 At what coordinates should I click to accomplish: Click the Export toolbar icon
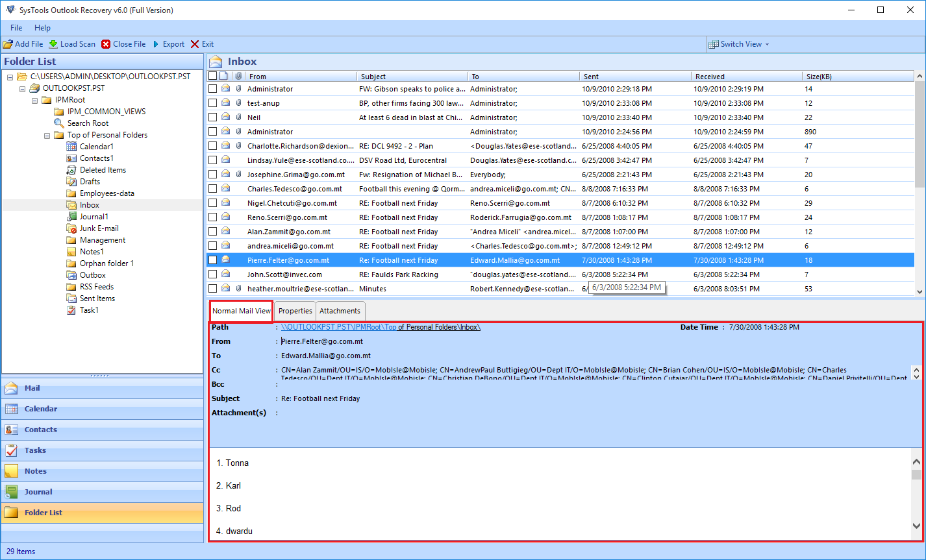click(156, 44)
